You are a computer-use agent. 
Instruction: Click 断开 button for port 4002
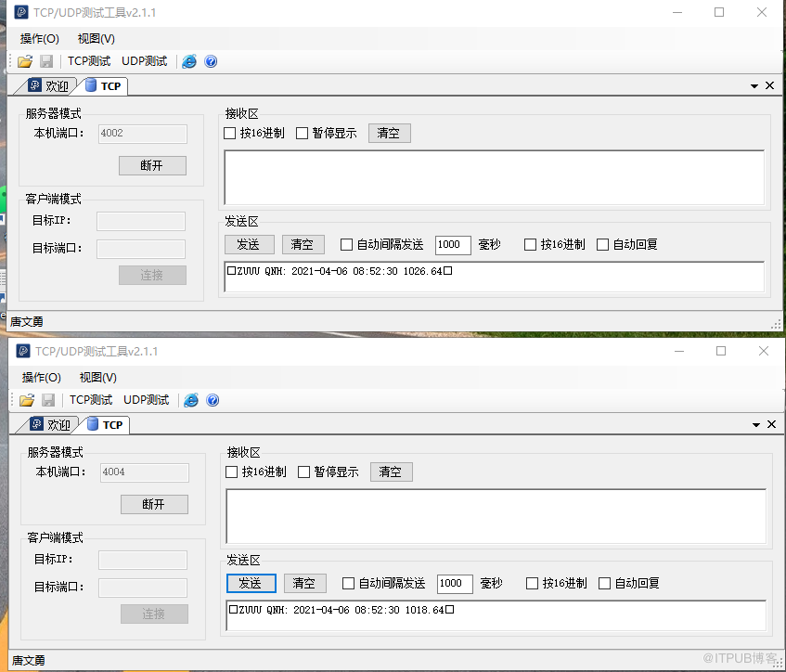pyautogui.click(x=152, y=165)
